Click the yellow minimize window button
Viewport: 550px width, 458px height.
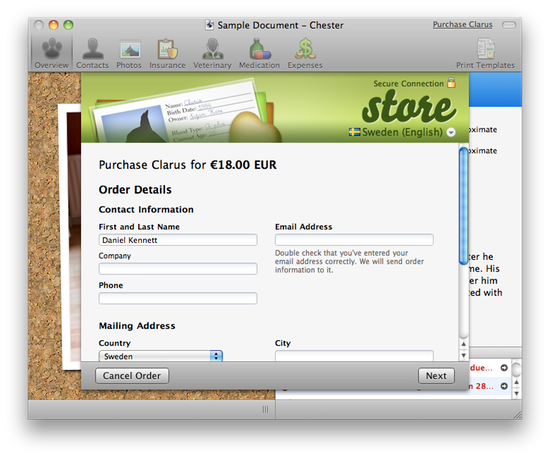53,25
